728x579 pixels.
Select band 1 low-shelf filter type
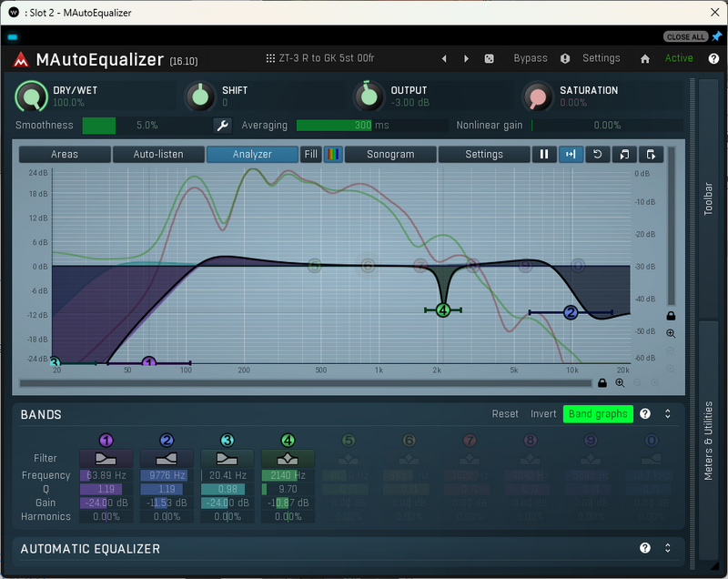[x=106, y=459]
